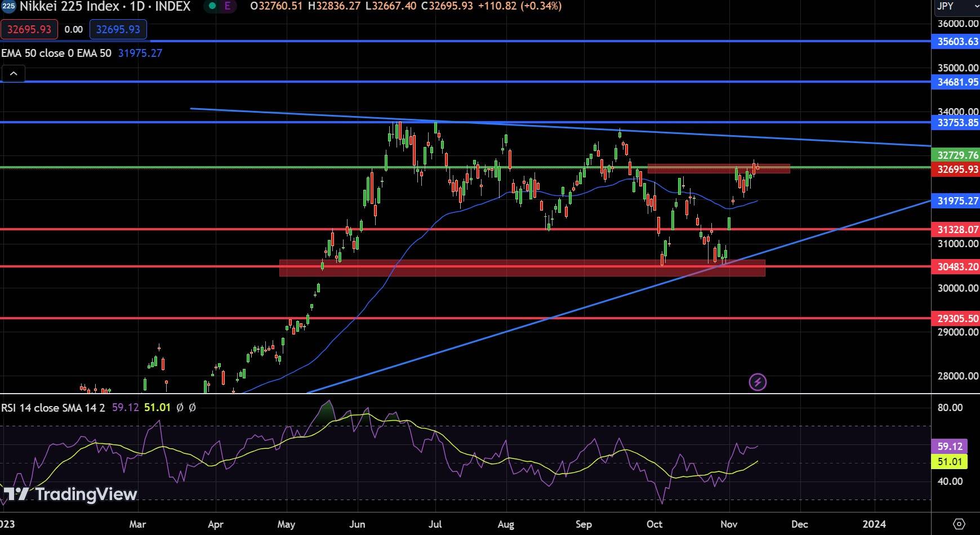980x535 pixels.
Task: Select the RSI 14 close SMA indicator legend
Action: 53,407
